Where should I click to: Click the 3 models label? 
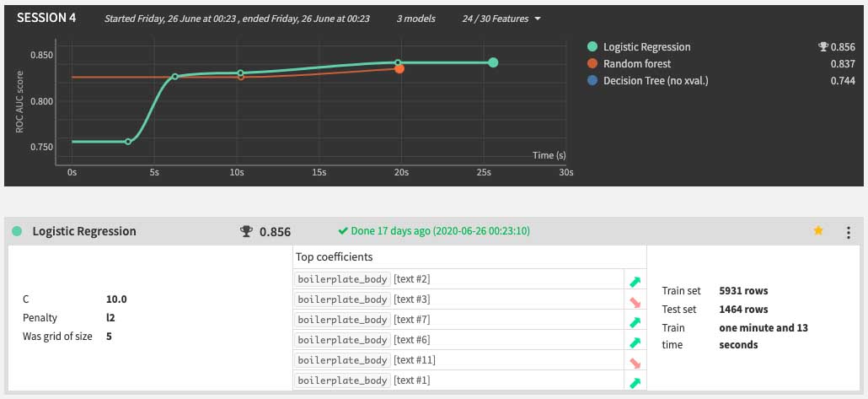(x=417, y=19)
